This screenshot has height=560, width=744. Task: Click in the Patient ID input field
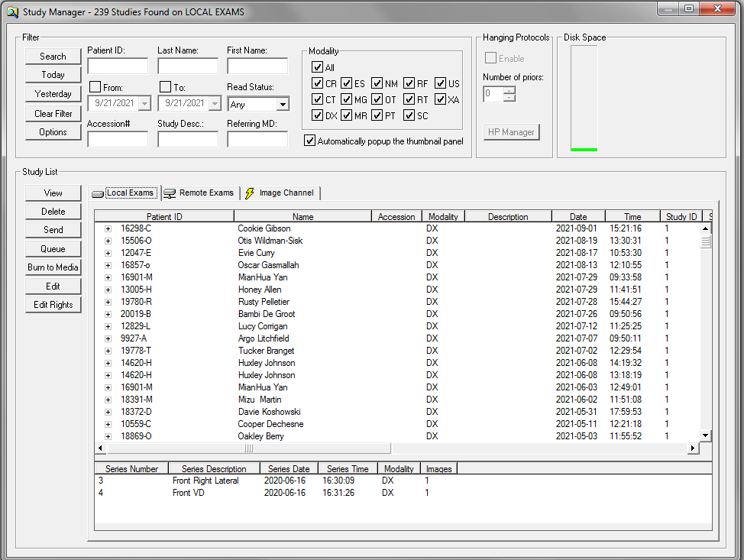coord(118,66)
